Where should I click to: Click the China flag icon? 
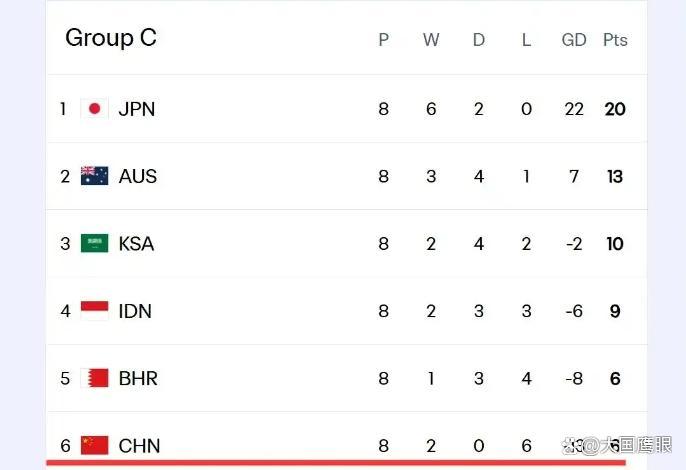94,445
